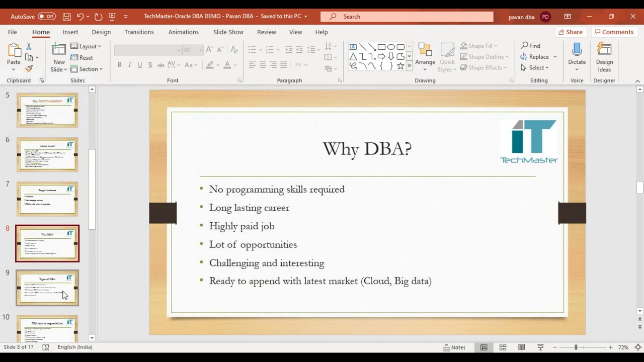
Task: Open Ribbon Display Options icon
Action: [568, 17]
